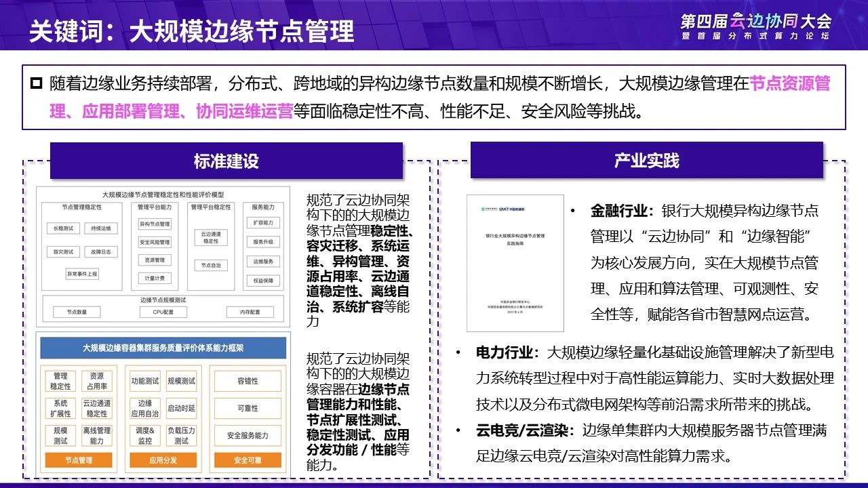
Task: Click the 节点管理稳定性 column heading
Action: [82, 207]
